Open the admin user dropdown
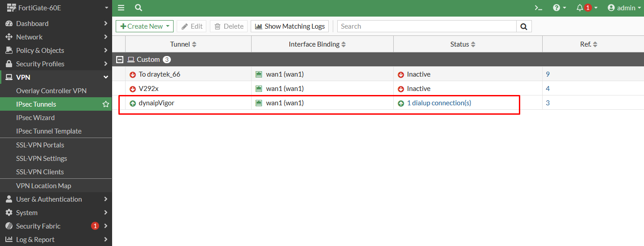Image resolution: width=644 pixels, height=246 pixels. [x=624, y=8]
